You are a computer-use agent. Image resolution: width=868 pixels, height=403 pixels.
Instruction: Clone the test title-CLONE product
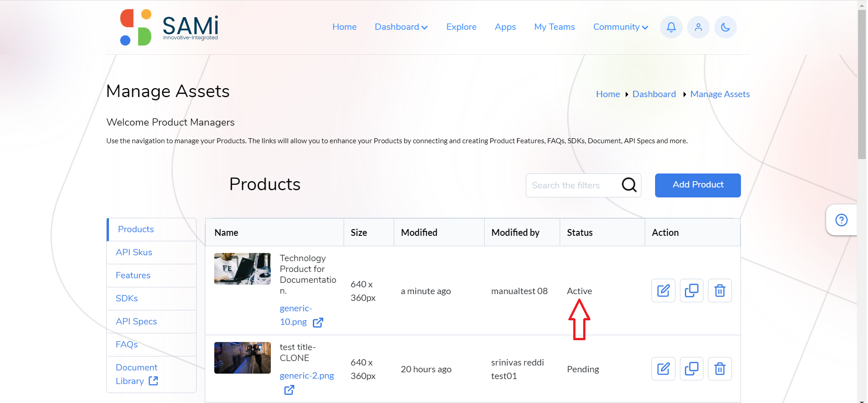[x=692, y=369]
